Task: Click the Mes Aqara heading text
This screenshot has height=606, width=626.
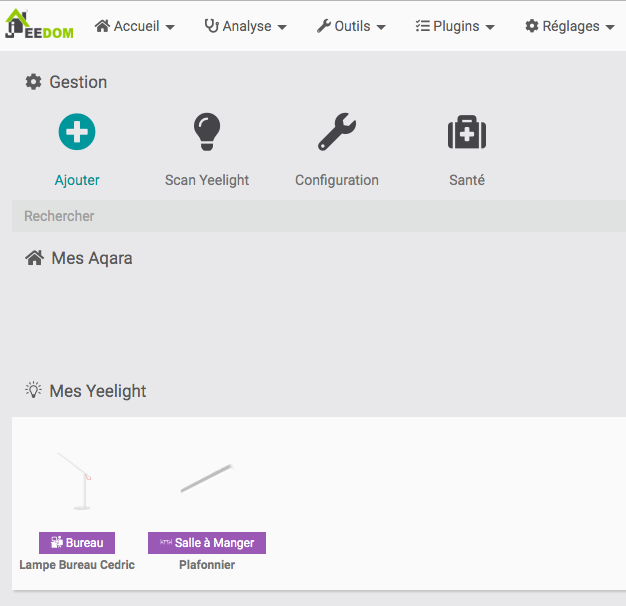Action: (92, 258)
